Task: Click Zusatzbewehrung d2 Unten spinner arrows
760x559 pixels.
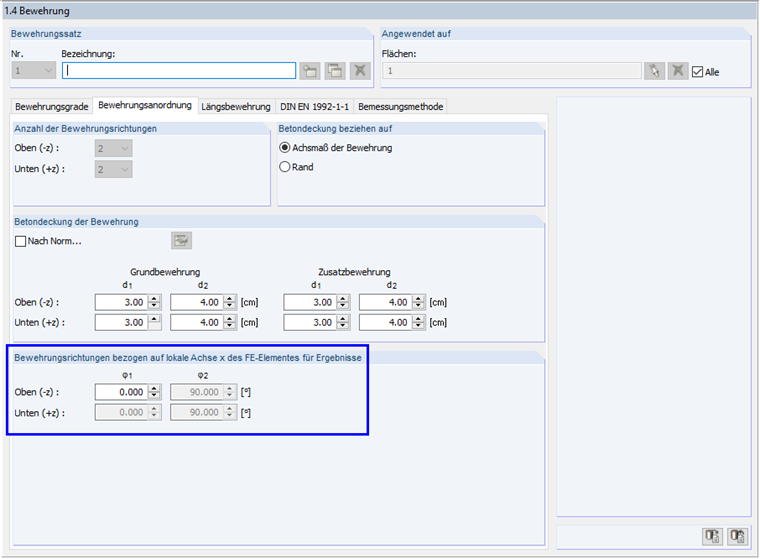Action: click(418, 322)
